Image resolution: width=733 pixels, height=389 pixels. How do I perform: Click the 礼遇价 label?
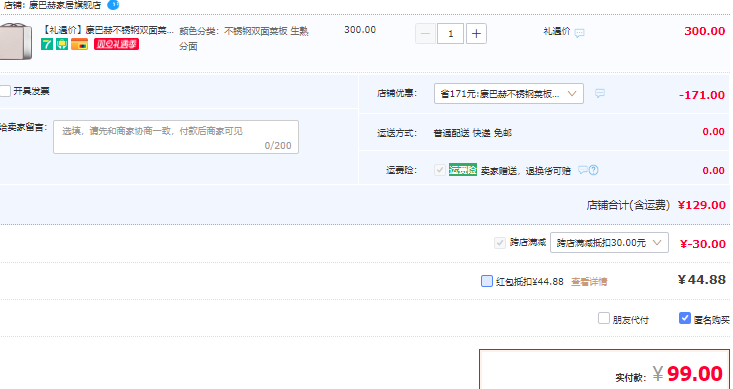[x=557, y=31]
